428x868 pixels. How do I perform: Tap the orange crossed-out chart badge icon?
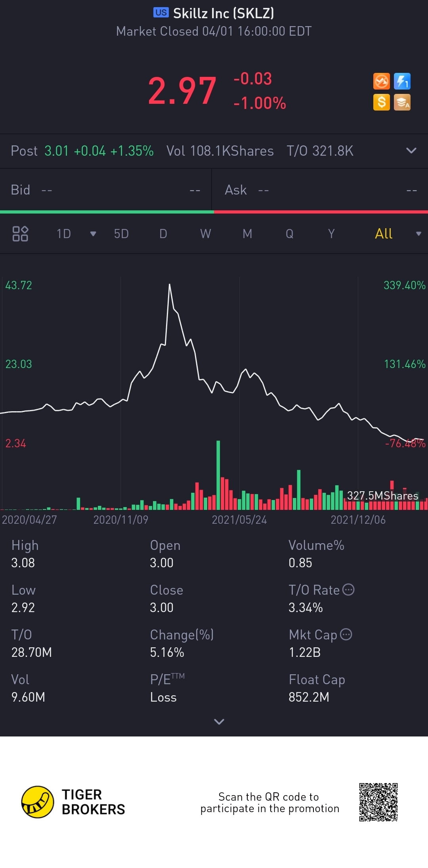tap(382, 82)
